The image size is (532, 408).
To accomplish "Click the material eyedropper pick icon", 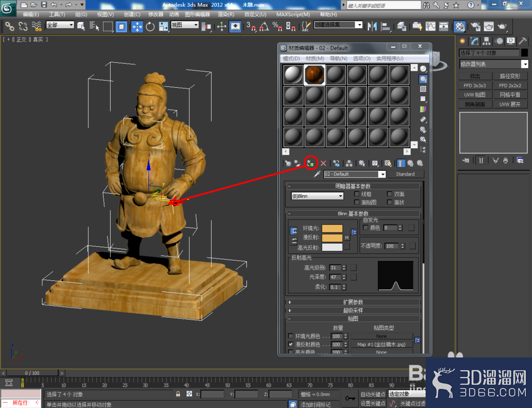I will pyautogui.click(x=317, y=174).
